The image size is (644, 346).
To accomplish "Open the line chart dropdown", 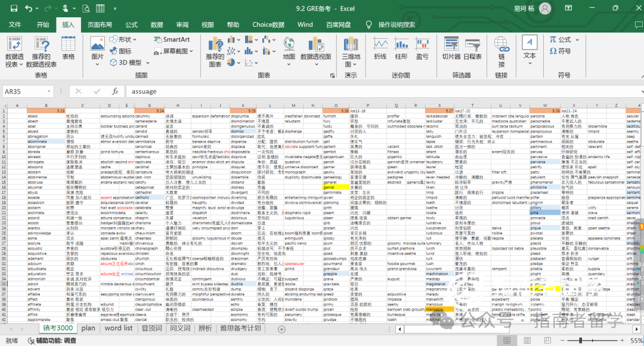I will pyautogui.click(x=233, y=51).
